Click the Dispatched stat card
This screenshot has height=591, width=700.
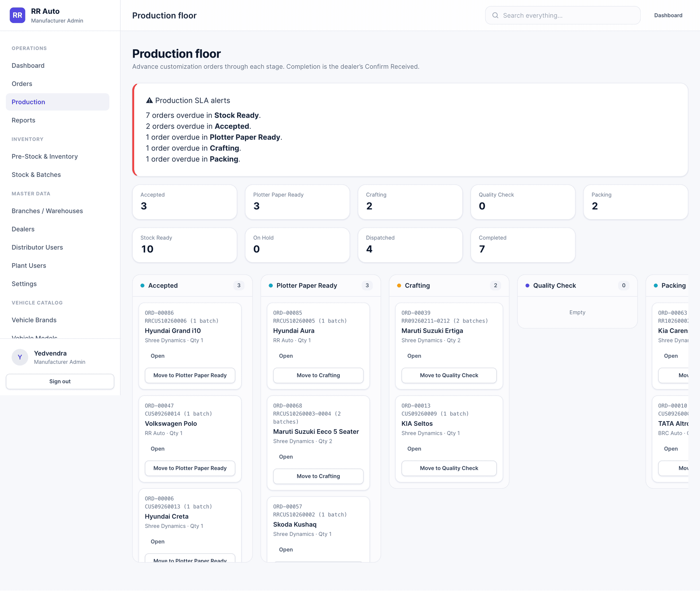(410, 245)
